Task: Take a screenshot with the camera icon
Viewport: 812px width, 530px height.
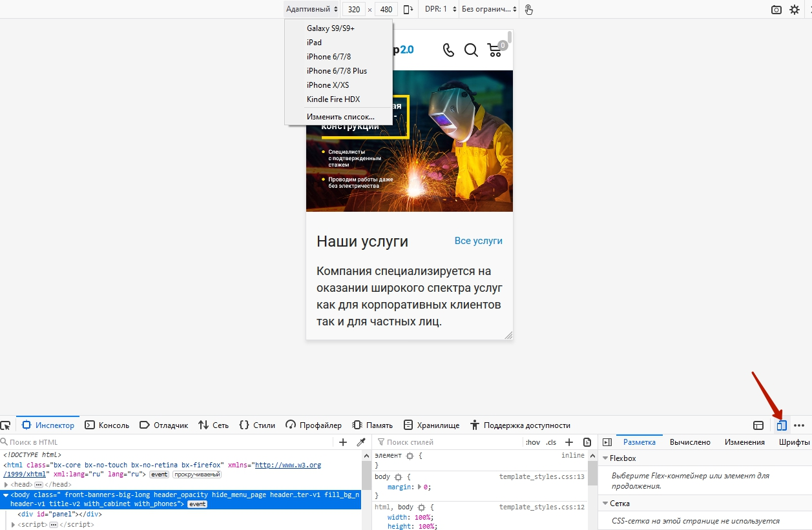Action: (776, 10)
